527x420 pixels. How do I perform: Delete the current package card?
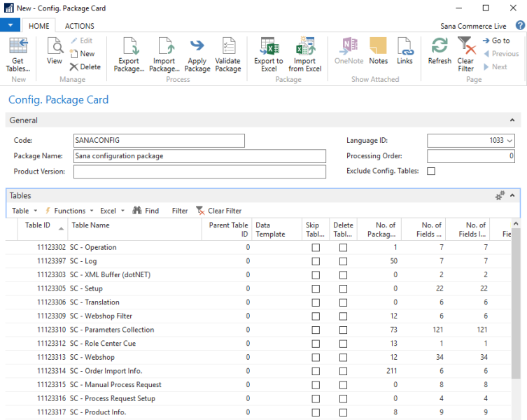tap(85, 67)
